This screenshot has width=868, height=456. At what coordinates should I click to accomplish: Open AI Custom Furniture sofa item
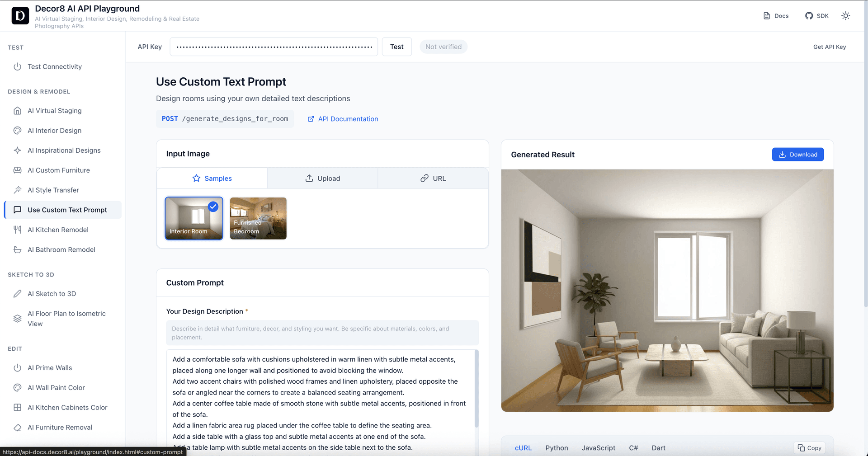[x=58, y=170]
